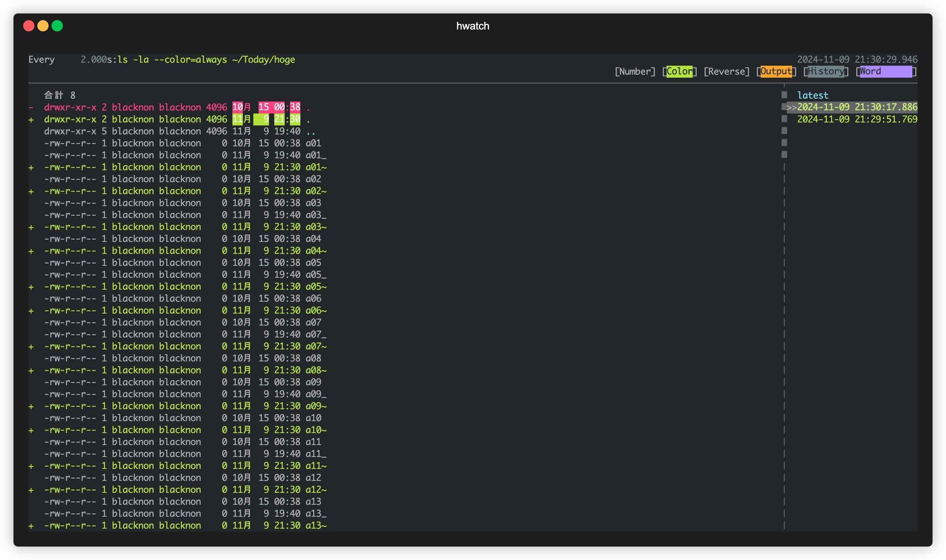Click the watch command text ls -la
946x560 pixels.
pyautogui.click(x=133, y=60)
